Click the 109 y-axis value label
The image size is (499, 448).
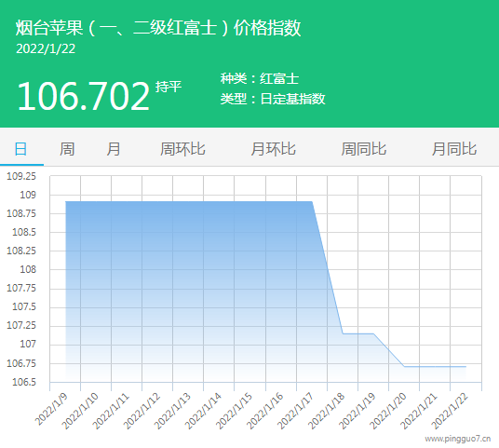click(28, 195)
